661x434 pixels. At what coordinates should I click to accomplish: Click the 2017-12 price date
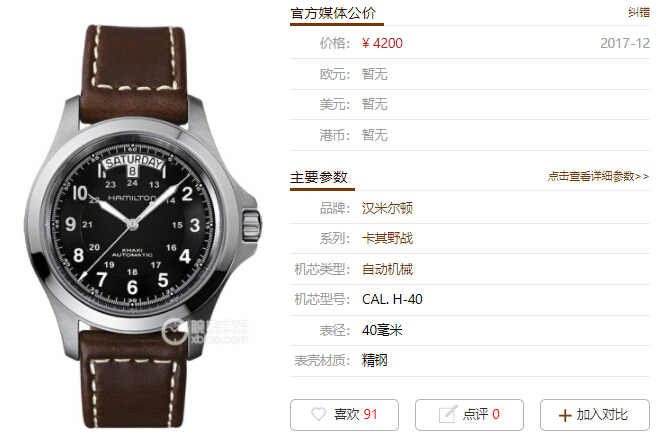pos(625,43)
